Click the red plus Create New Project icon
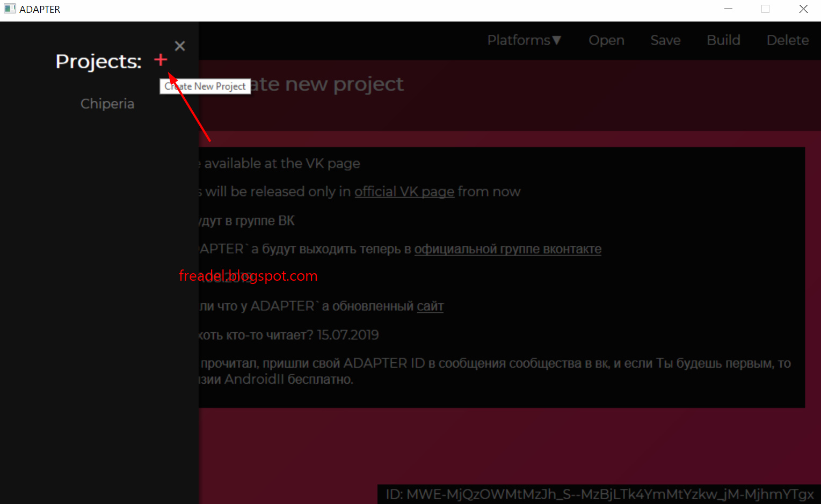Viewport: 821px width, 504px height. (161, 60)
